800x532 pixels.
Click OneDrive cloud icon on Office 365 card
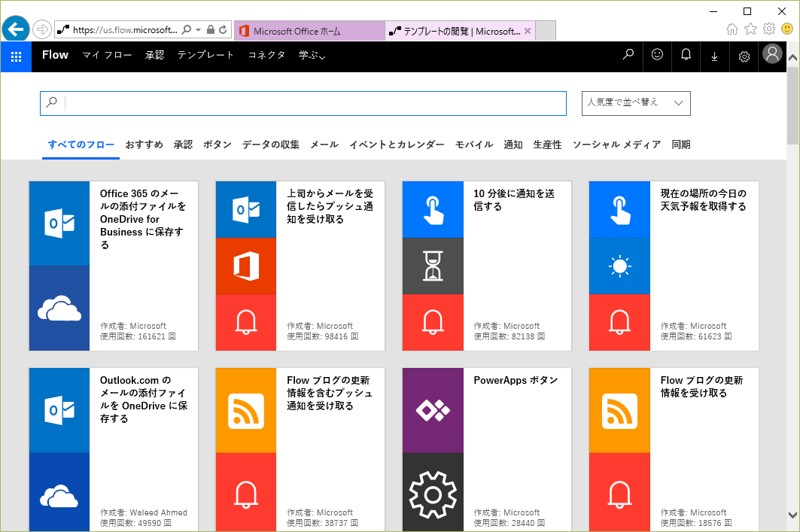tap(59, 308)
